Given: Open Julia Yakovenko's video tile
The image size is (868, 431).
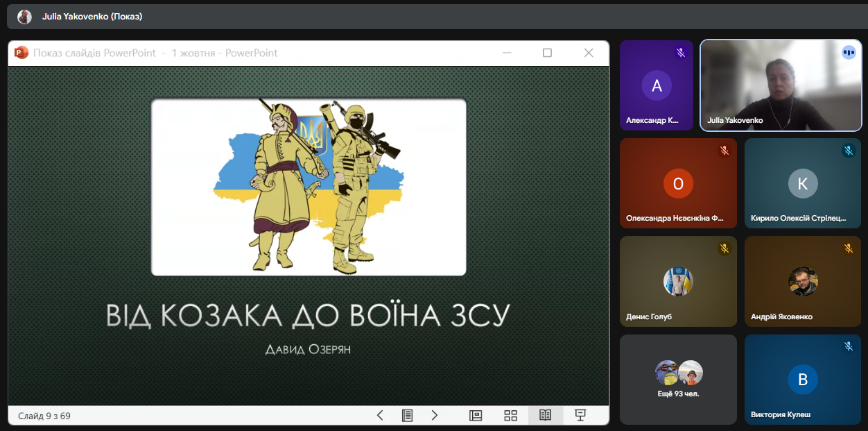Looking at the screenshot, I should tap(781, 85).
